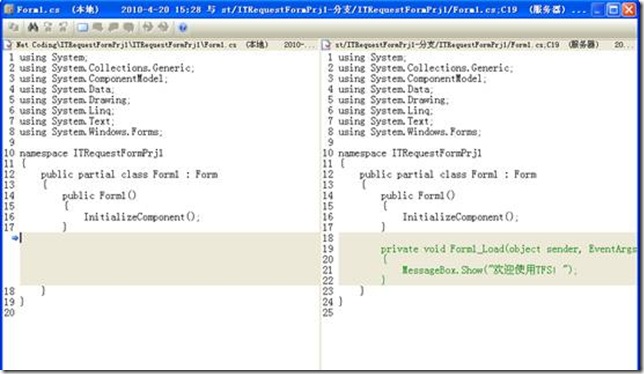Screen dimensions: 644x374
Task: Click line number 25 in the right pane
Action: (328, 313)
